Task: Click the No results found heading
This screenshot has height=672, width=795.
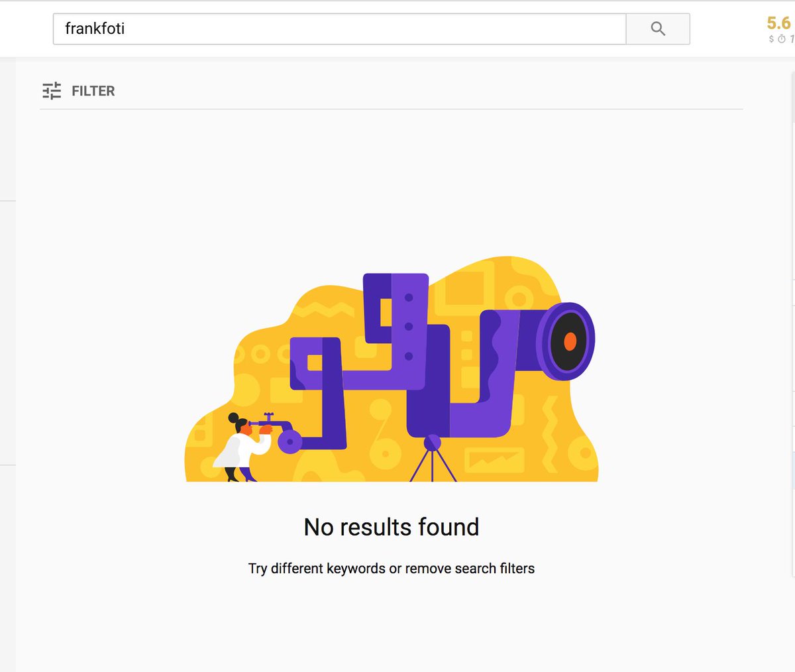Action: click(392, 527)
